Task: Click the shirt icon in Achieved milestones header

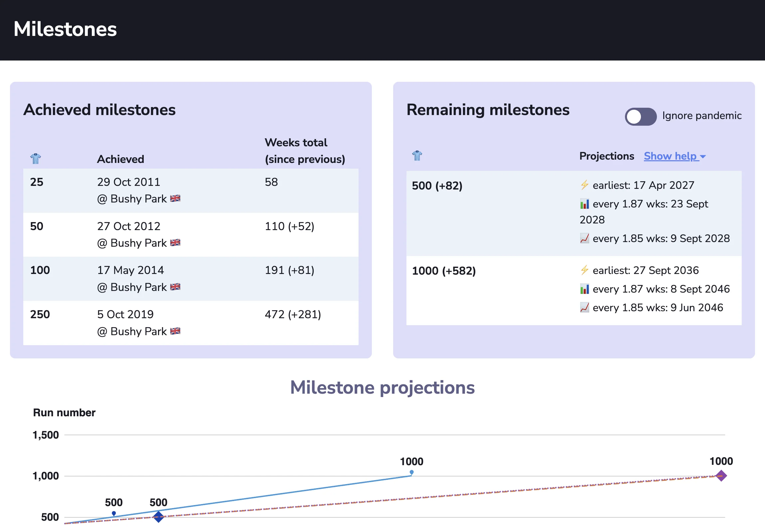Action: pyautogui.click(x=35, y=159)
